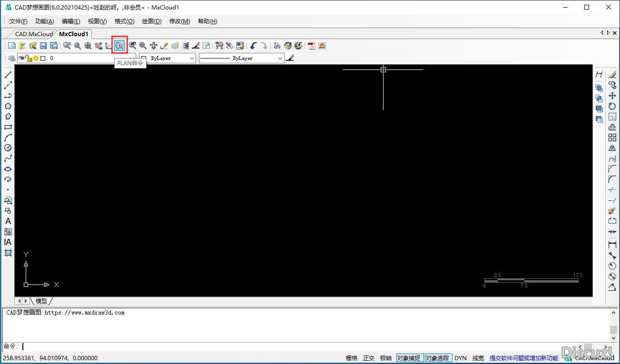Select the Text 'A' tool

tap(8, 221)
